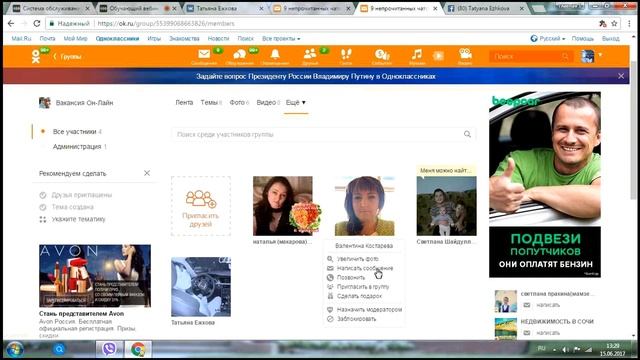
Task: Open the Video camera icon
Action: pyautogui.click(x=465, y=54)
